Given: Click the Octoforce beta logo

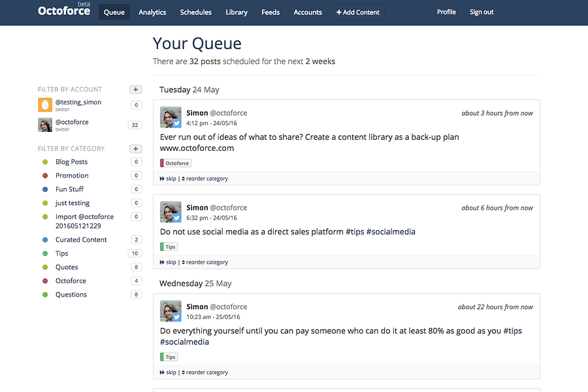Looking at the screenshot, I should pos(64,10).
